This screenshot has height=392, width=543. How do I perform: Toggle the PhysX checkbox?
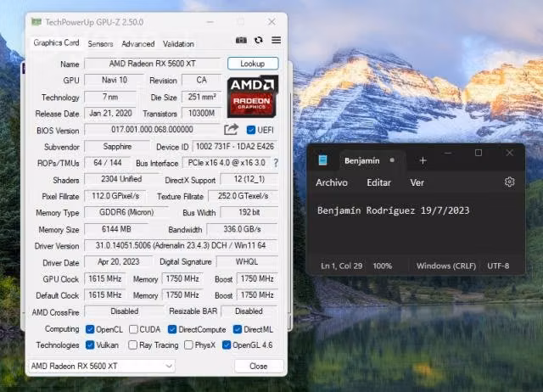tap(188, 344)
